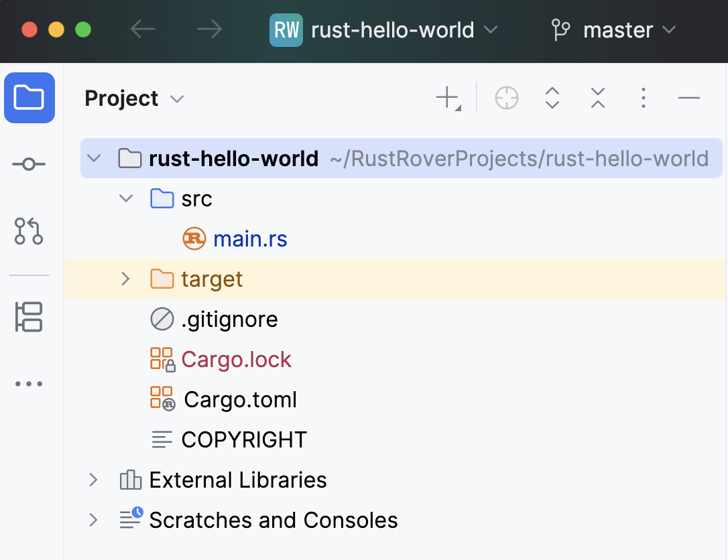Open Project panel options via kebab icon
This screenshot has width=728, height=560.
pyautogui.click(x=643, y=98)
